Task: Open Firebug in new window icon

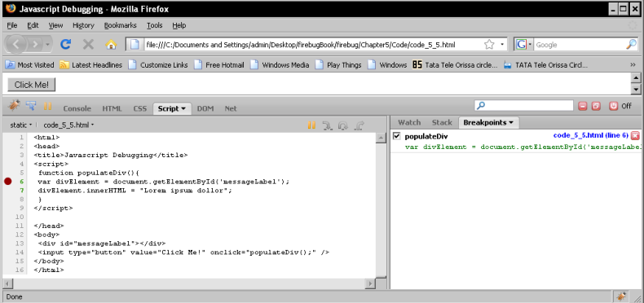Action: (x=596, y=107)
